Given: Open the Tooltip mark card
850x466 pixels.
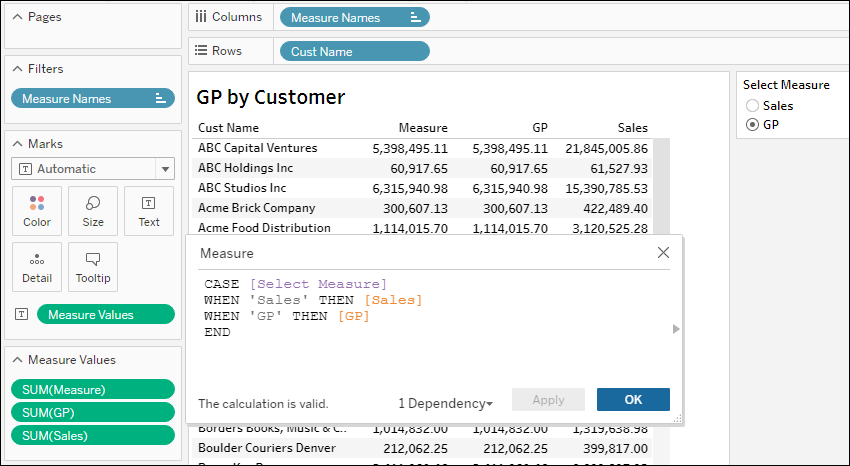Looking at the screenshot, I should 93,267.
